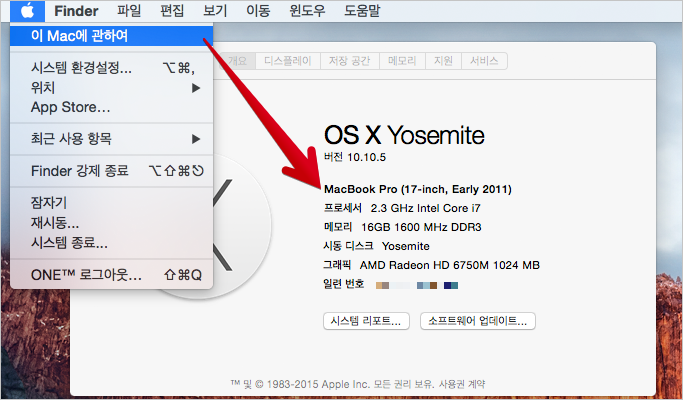Choose Finder 강제 종료 menu item

pos(112,171)
